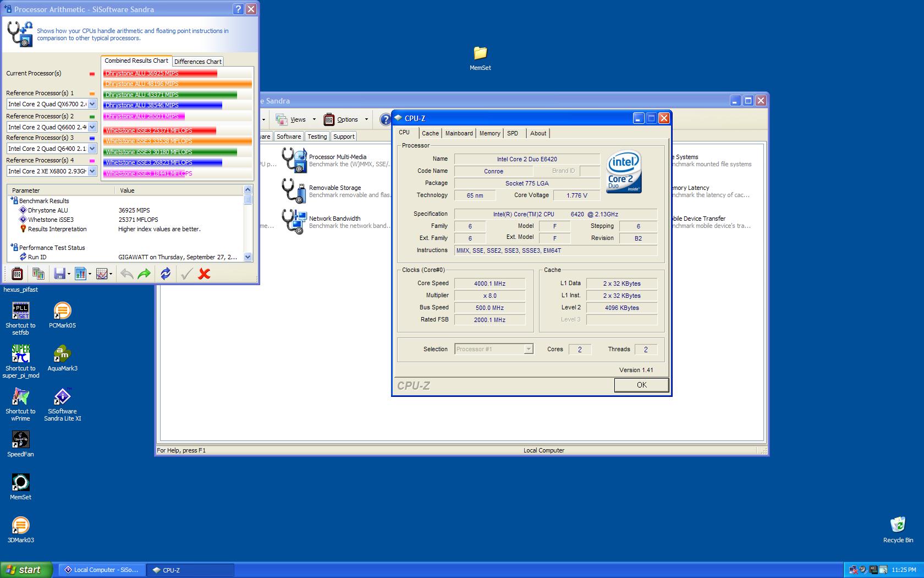
Task: Open the Save icon's dropdown arrow
Action: pyautogui.click(x=68, y=274)
